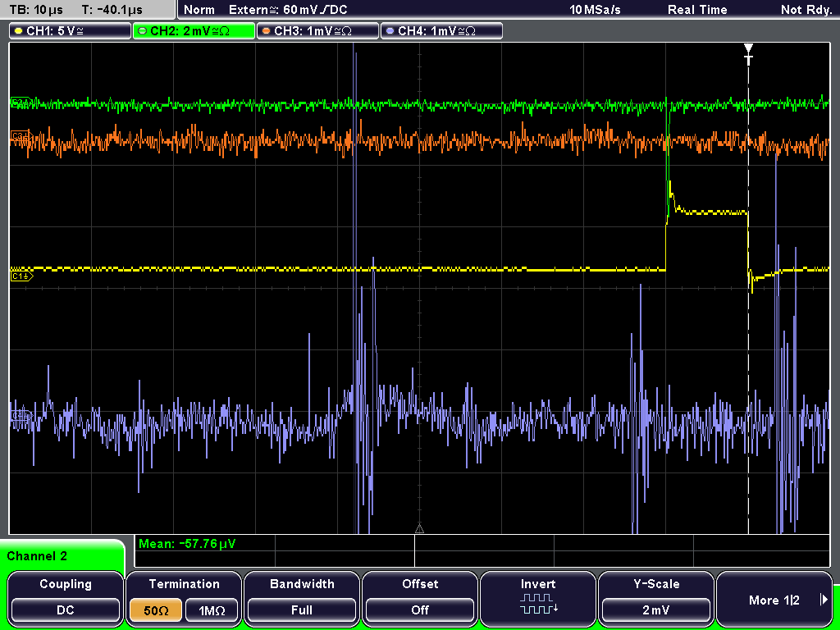Click the C4 ground level marker
The width and height of the screenshot is (840, 630).
21,416
